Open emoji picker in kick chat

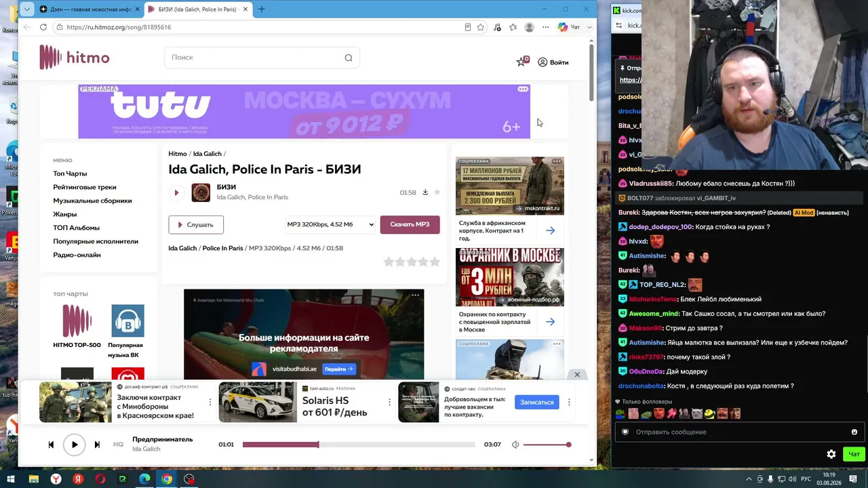pyautogui.click(x=854, y=432)
